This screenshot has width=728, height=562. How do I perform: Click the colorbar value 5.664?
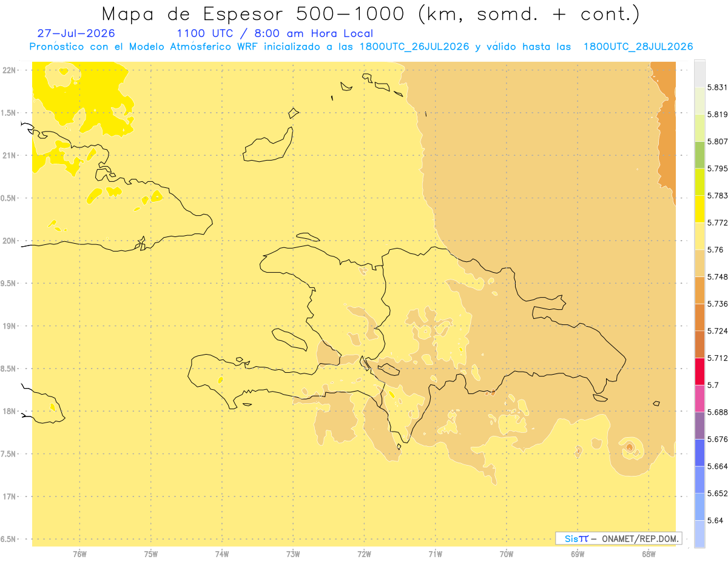pos(717,466)
